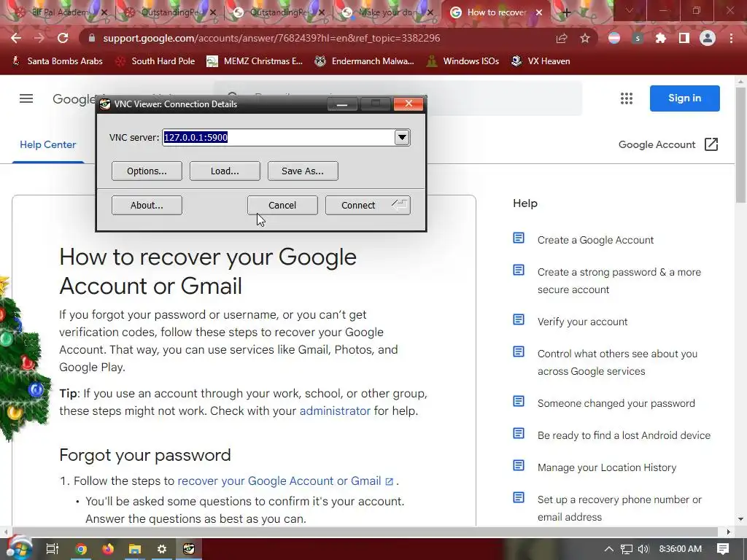The width and height of the screenshot is (747, 560).
Task: Open Verify your account help article
Action: [582, 322]
